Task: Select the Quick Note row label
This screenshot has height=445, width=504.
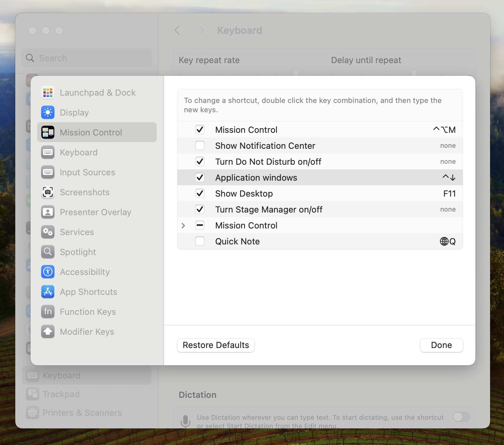Action: [237, 241]
